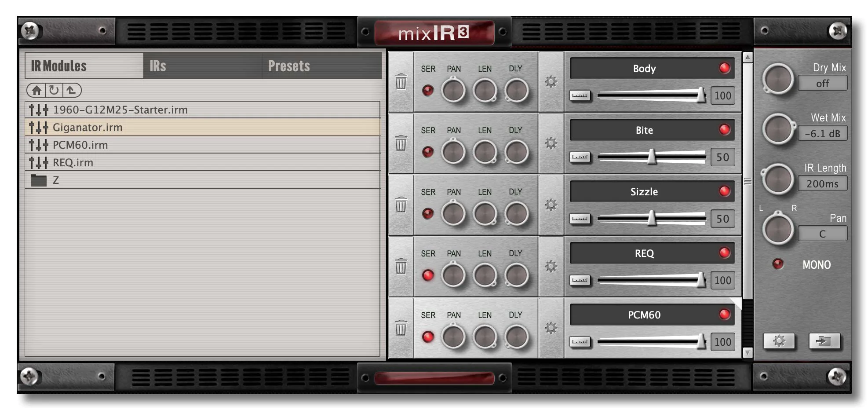Delete the Body IR module
The image size is (868, 410).
point(401,82)
